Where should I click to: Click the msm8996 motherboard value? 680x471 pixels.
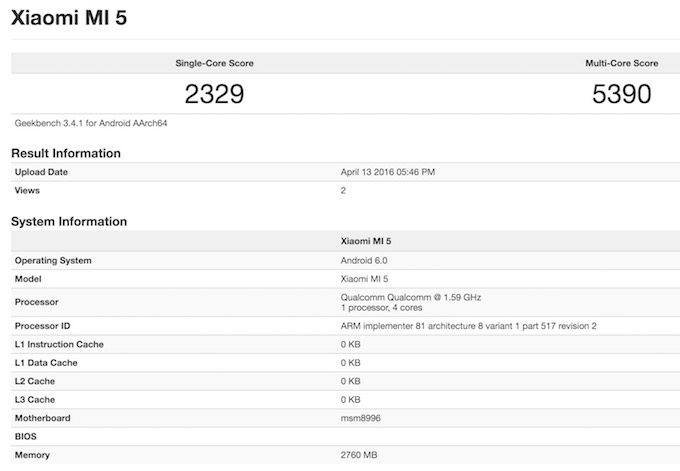361,418
